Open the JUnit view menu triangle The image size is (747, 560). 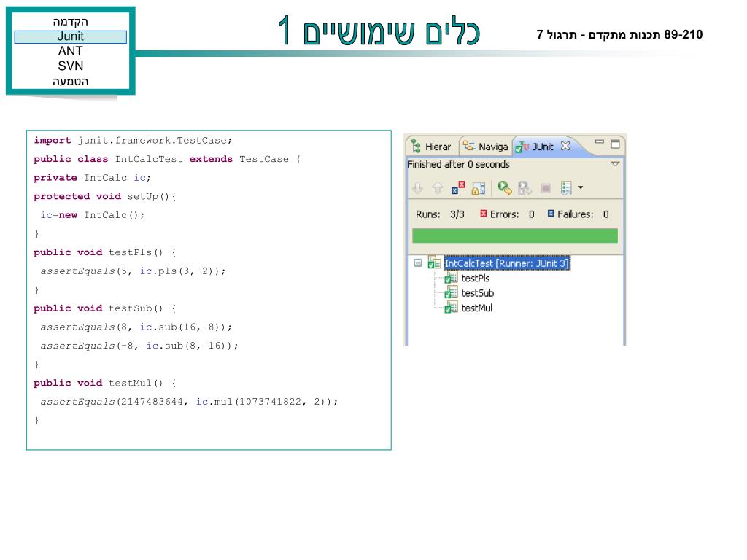click(x=615, y=164)
